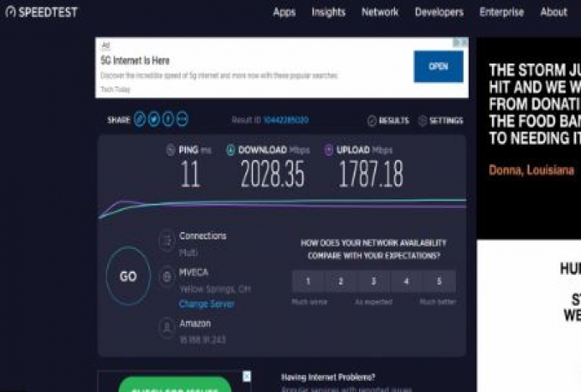Image resolution: width=581 pixels, height=392 pixels.
Task: Open the result ID 10442285020 link
Action: pyautogui.click(x=285, y=121)
